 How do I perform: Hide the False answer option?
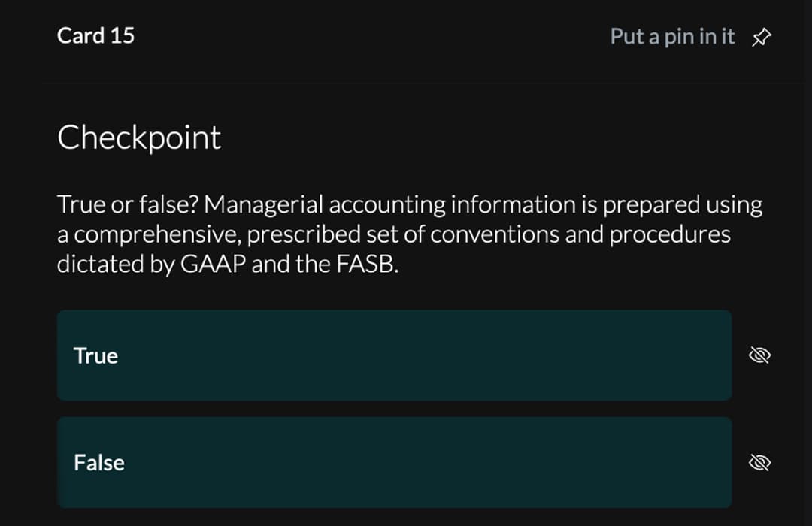760,463
